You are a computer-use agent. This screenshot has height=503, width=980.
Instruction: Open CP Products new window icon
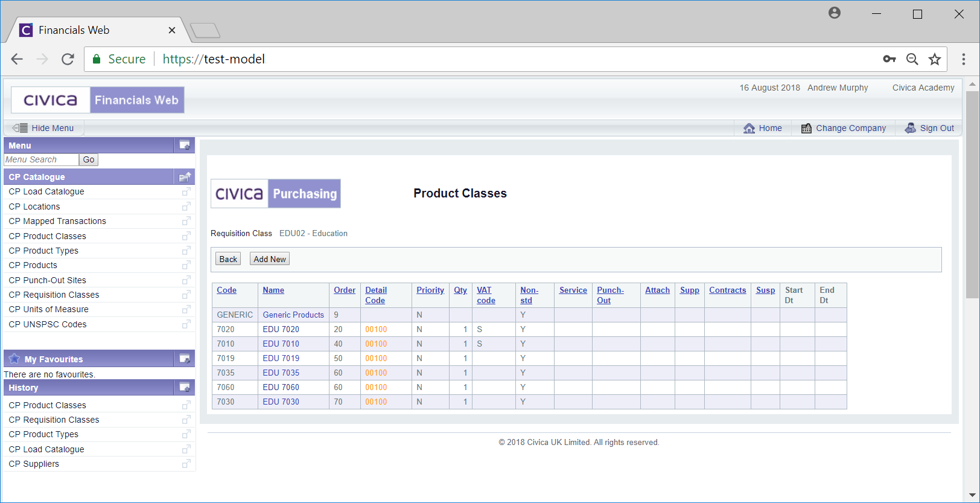click(186, 265)
